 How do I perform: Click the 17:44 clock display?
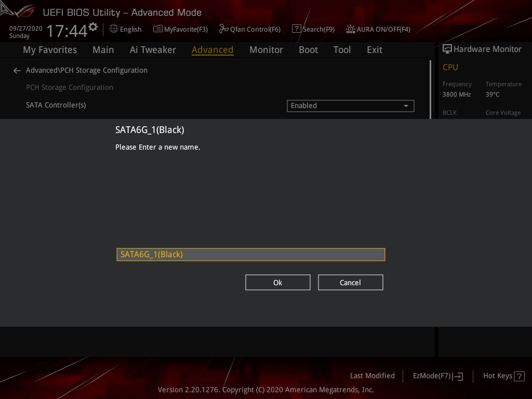pos(67,31)
